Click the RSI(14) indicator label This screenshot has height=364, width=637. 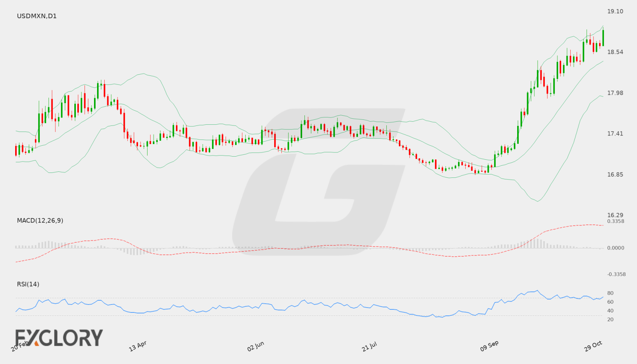click(x=28, y=284)
